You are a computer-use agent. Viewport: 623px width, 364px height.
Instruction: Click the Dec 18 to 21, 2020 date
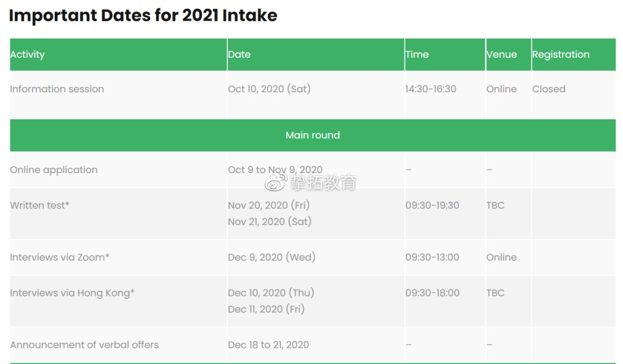tap(268, 345)
